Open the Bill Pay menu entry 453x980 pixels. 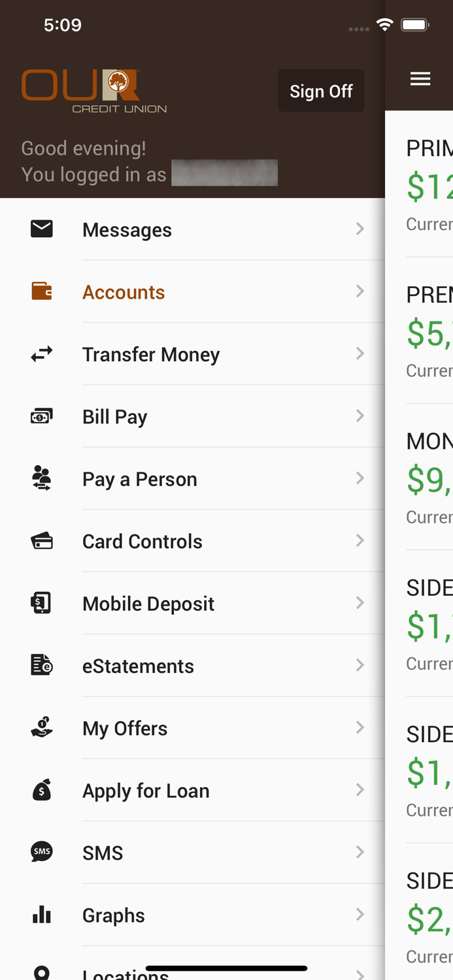[115, 417]
